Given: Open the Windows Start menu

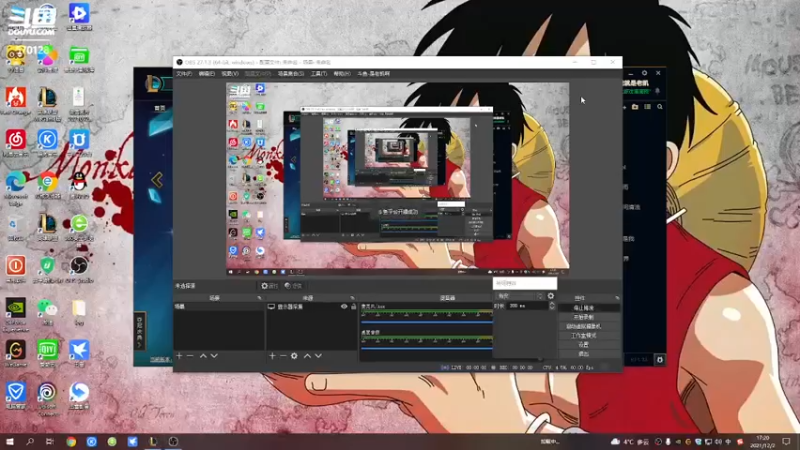Looking at the screenshot, I should (9, 441).
